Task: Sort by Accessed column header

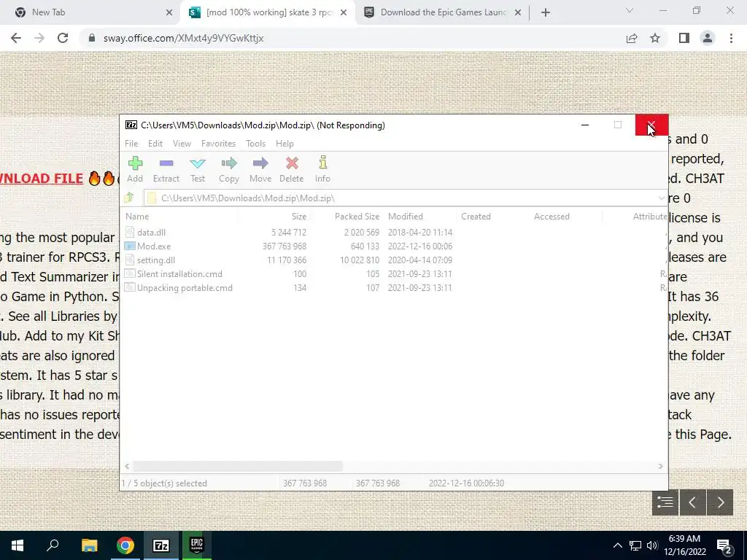Action: 565,216
